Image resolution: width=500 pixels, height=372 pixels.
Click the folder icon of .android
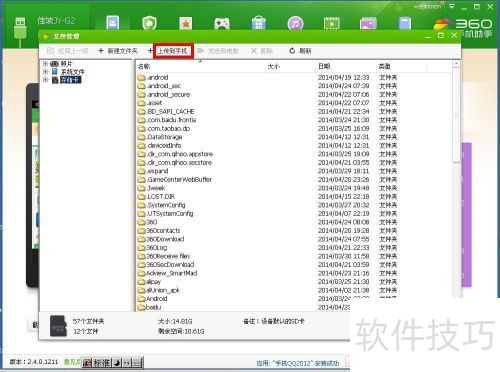pos(142,77)
